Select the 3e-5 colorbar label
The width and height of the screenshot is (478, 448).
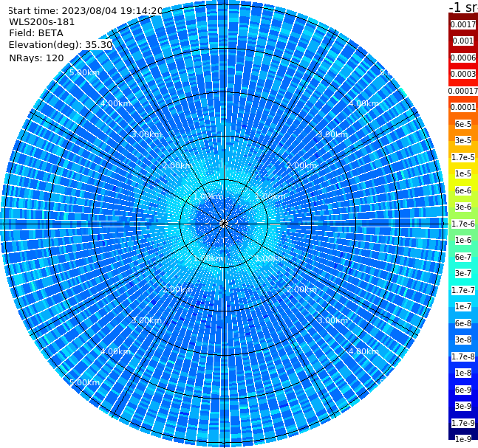click(x=463, y=140)
